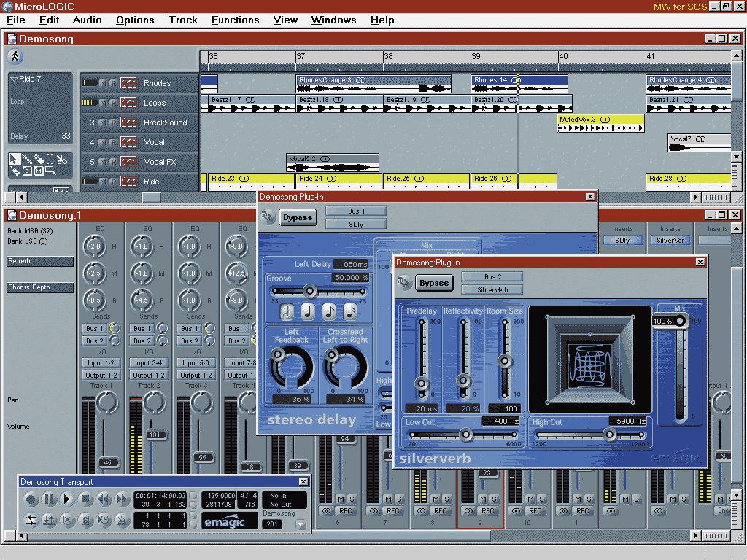Screen dimensions: 747x560
Task: Record-enable the Rhodes track
Action: (113, 83)
